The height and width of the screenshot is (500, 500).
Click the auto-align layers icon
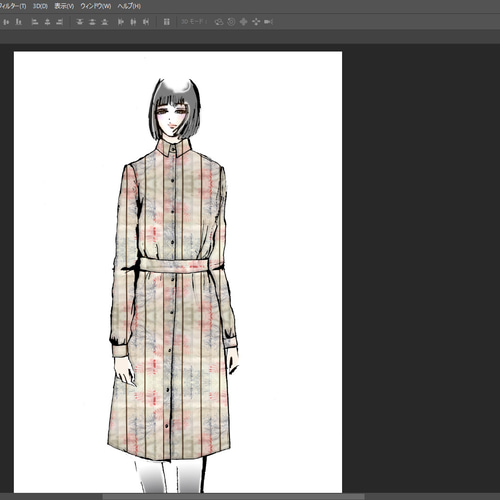pos(167,22)
